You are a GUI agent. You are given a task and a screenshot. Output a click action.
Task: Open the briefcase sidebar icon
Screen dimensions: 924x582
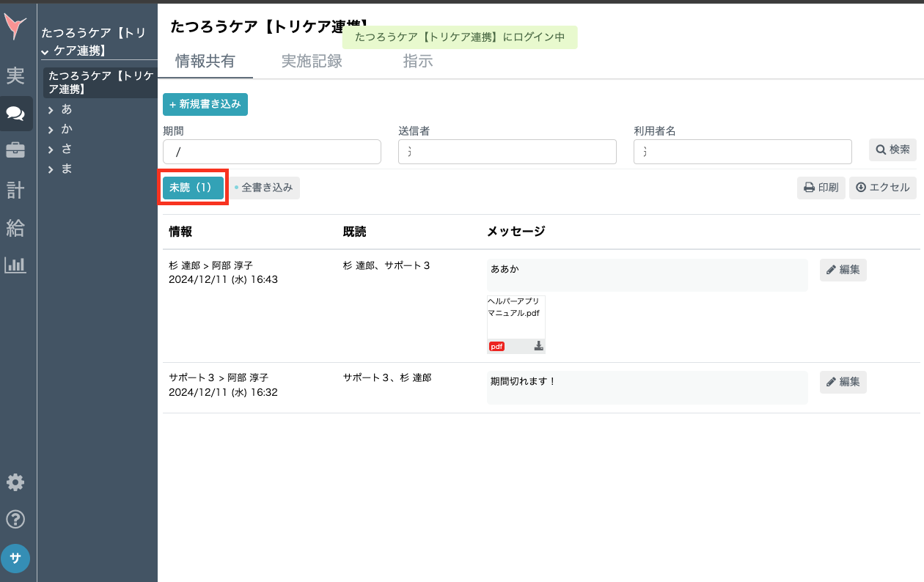(15, 151)
